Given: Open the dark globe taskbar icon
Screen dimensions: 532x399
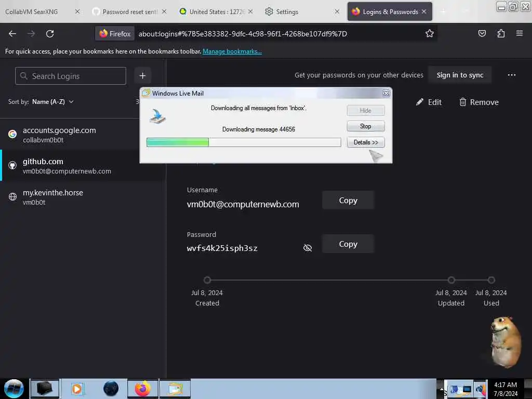Looking at the screenshot, I should pos(111,389).
